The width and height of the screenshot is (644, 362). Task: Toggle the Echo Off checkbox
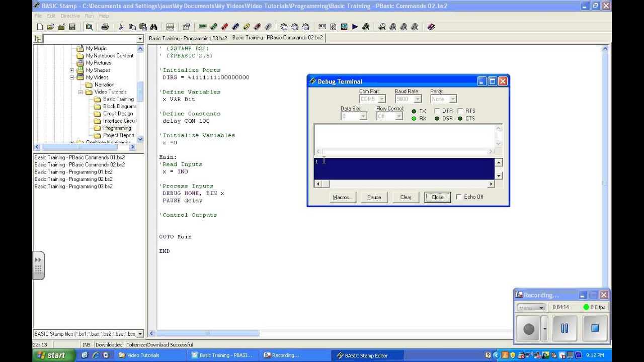click(459, 197)
